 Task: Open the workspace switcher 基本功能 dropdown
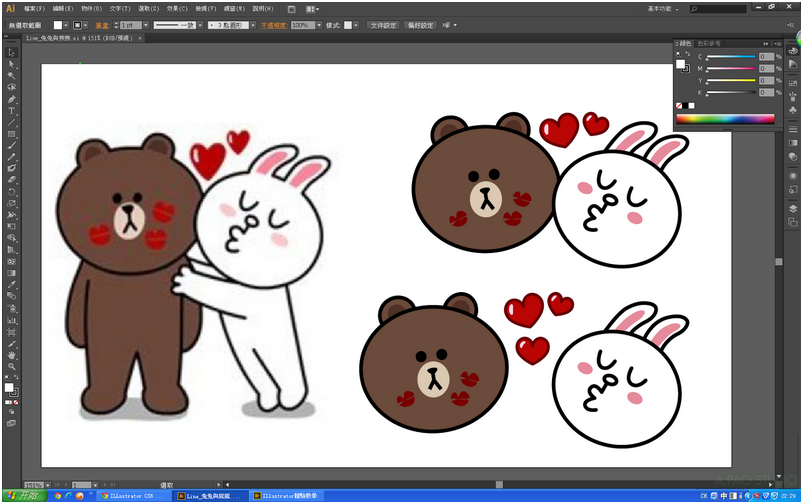point(663,9)
